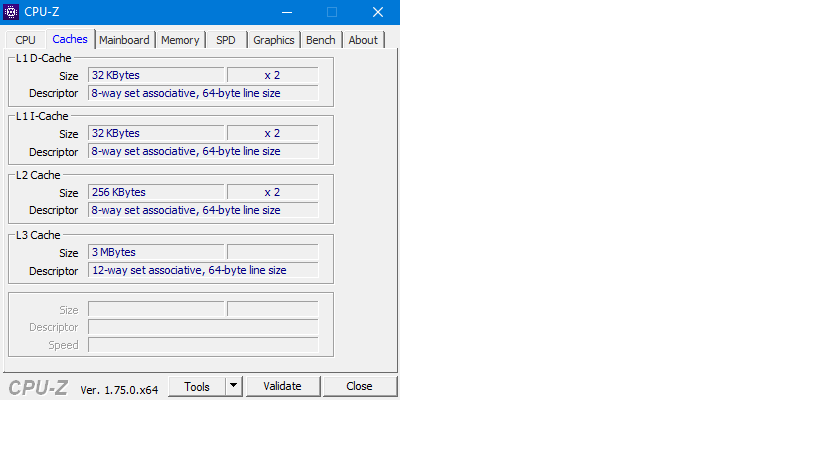819x460 pixels.
Task: Minimize the CPU-Z window
Action: coord(287,12)
